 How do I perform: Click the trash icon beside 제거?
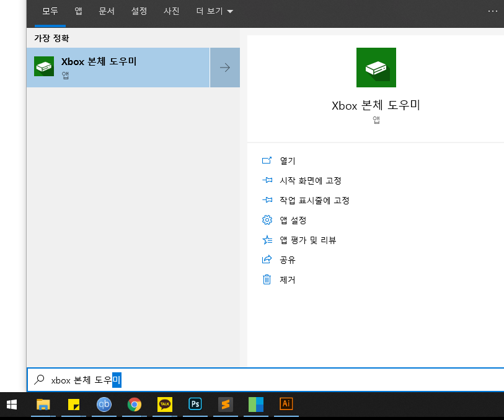tap(267, 279)
